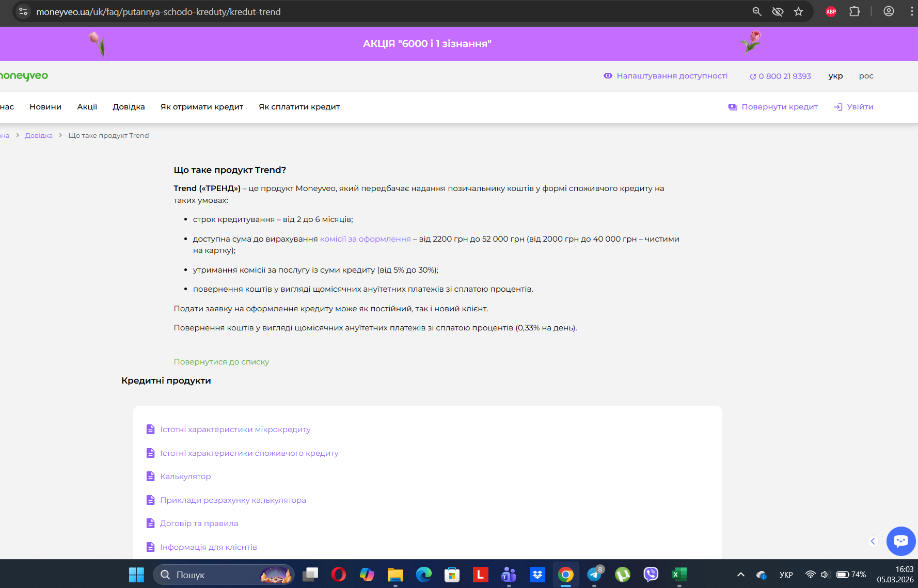Viewport: 918px width, 588px height.
Task: Open the Wi-Fi network tray icon
Action: [x=811, y=575]
